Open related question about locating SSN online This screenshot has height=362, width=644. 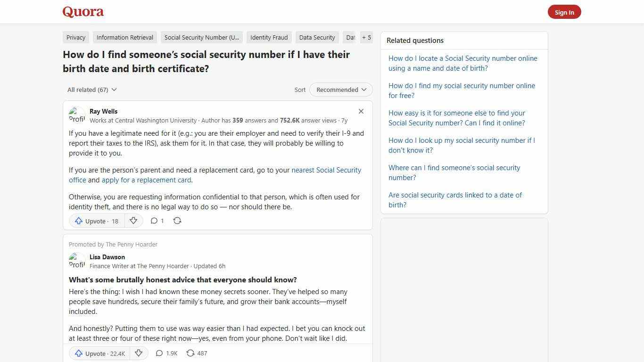tap(462, 63)
